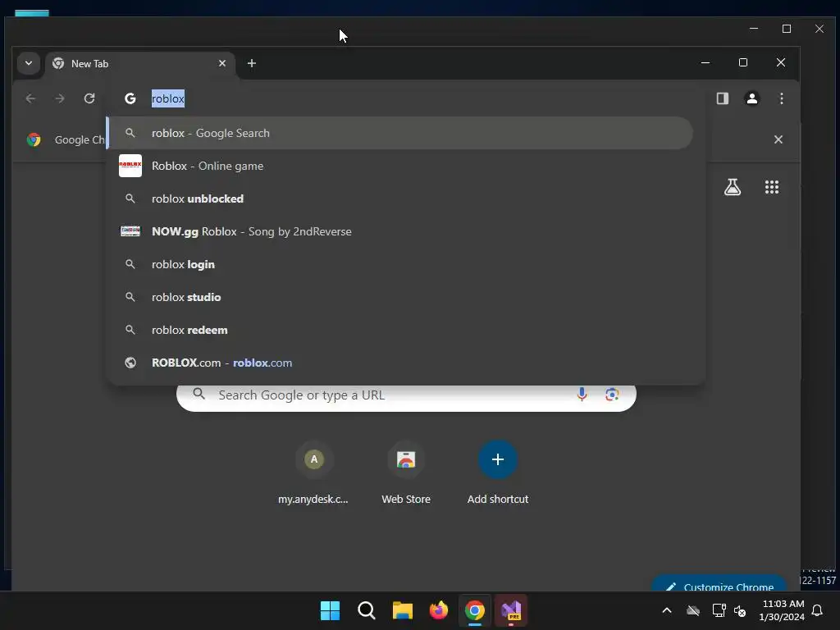
Task: Choose 'roblox login' suggestion
Action: click(400, 264)
